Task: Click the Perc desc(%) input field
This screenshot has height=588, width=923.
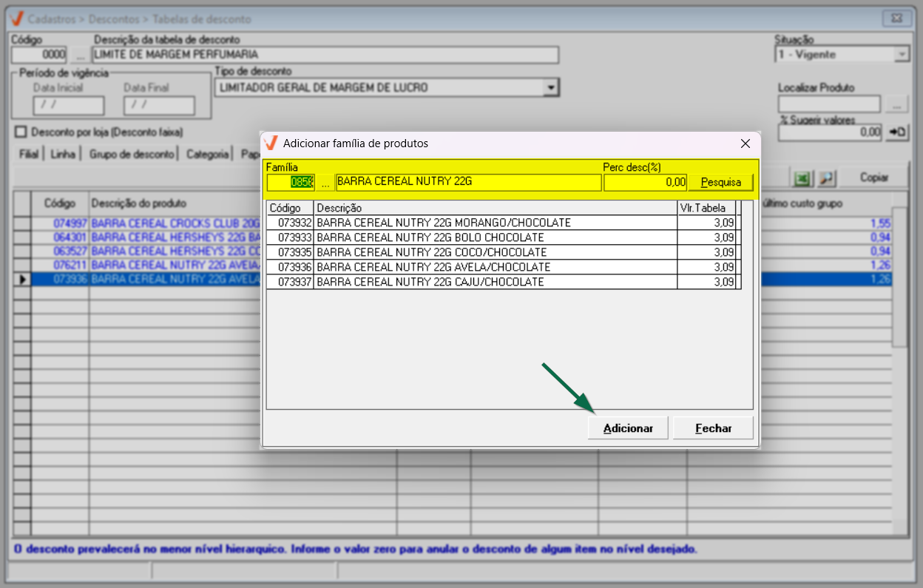Action: click(x=645, y=183)
